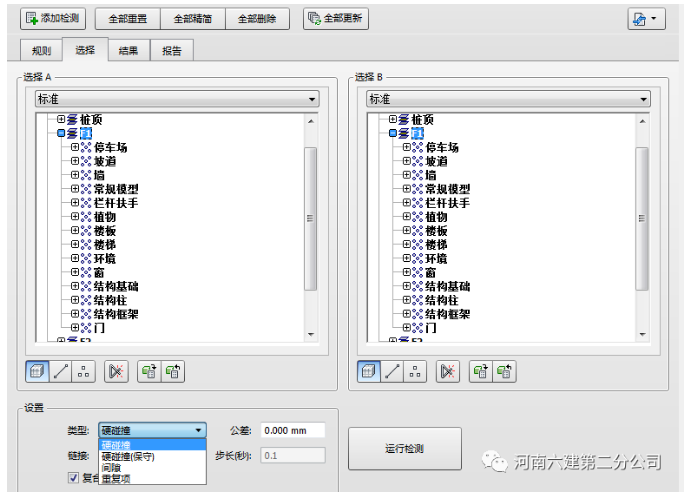Click use current selection icon in 选择 B

pyautogui.click(x=481, y=372)
